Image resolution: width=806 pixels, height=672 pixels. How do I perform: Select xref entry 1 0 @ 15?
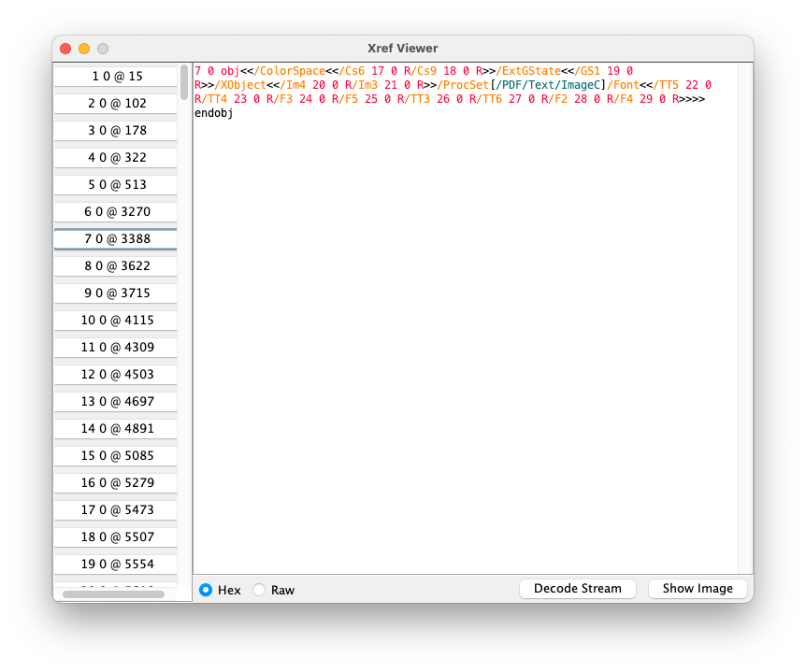[116, 77]
